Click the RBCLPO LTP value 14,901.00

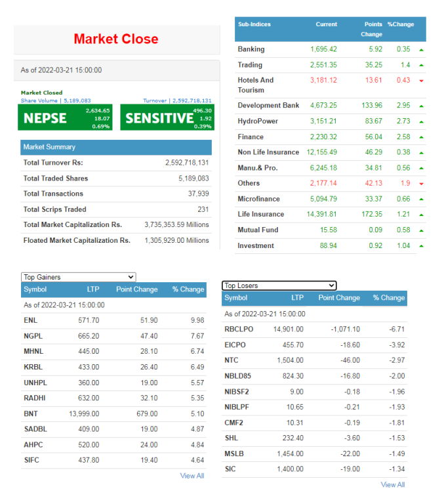tap(289, 329)
